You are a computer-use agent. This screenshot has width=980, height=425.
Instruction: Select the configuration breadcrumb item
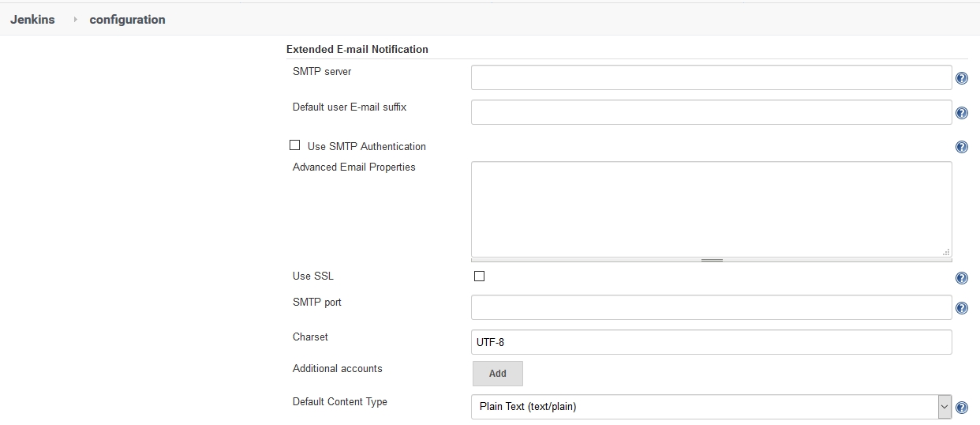[x=127, y=20]
